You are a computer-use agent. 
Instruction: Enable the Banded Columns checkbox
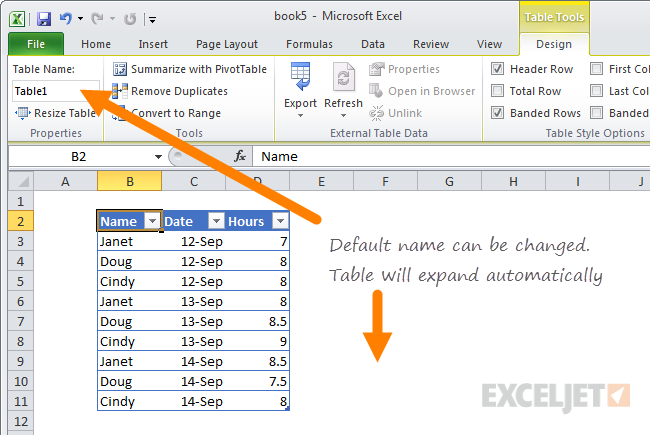[597, 112]
